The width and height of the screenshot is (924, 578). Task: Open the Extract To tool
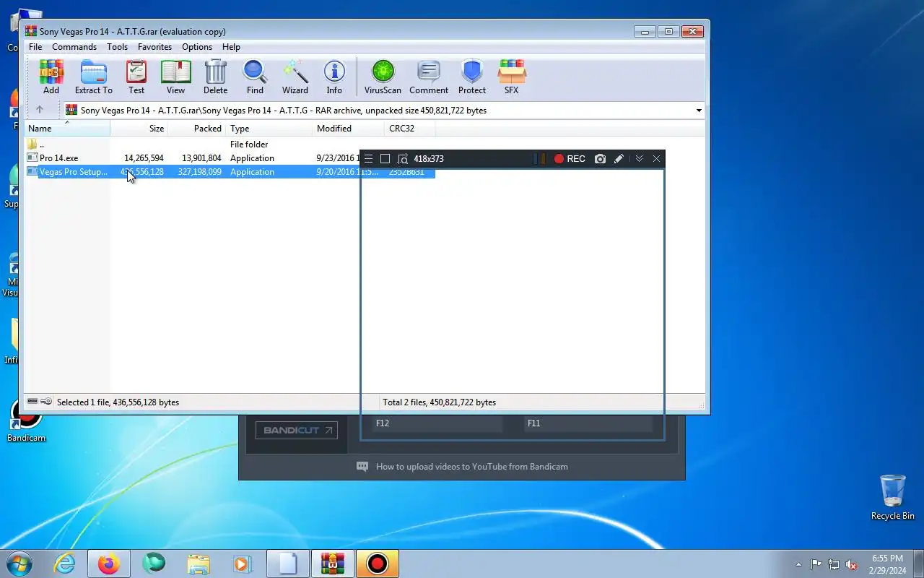pyautogui.click(x=94, y=77)
